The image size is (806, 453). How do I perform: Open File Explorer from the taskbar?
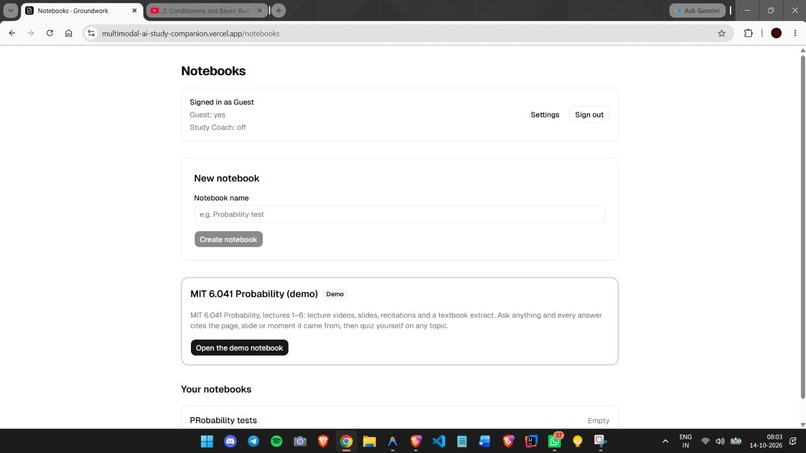[370, 441]
